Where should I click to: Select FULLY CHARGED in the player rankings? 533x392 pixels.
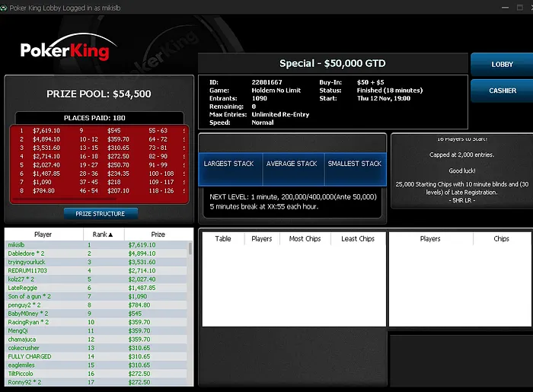[x=30, y=356]
